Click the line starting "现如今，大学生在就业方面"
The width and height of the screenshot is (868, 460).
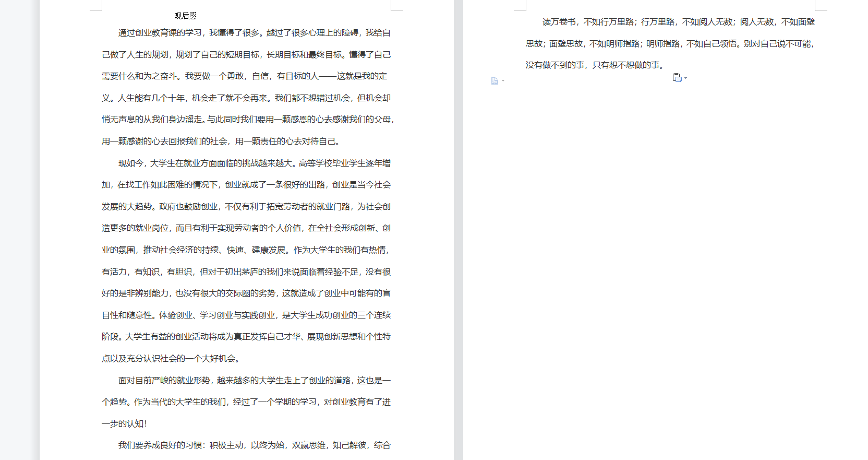255,163
